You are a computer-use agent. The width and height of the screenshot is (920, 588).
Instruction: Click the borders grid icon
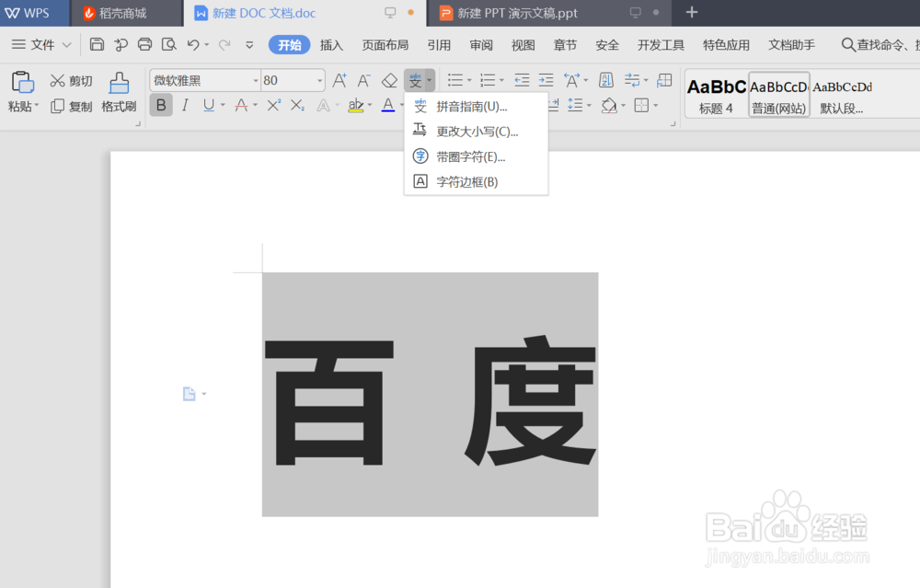[x=642, y=106]
